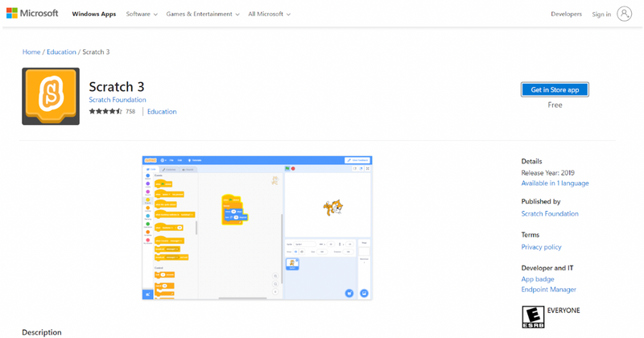Image resolution: width=644 pixels, height=338 pixels.
Task: Click the Free price label
Action: point(555,105)
